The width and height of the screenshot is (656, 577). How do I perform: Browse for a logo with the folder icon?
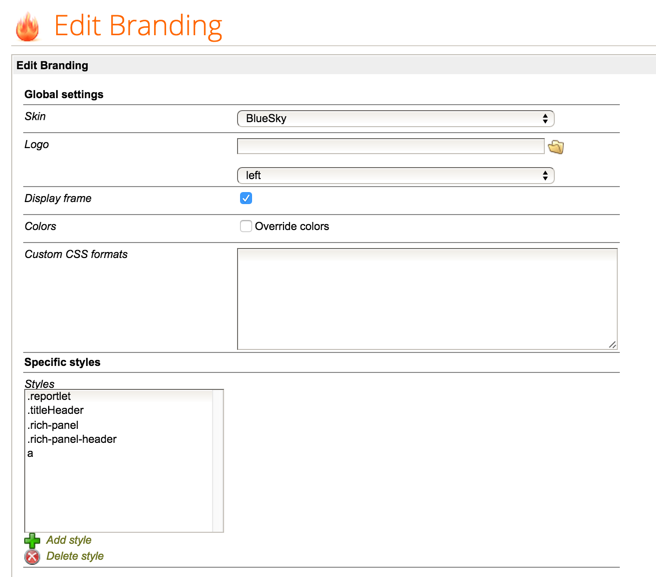tap(556, 147)
